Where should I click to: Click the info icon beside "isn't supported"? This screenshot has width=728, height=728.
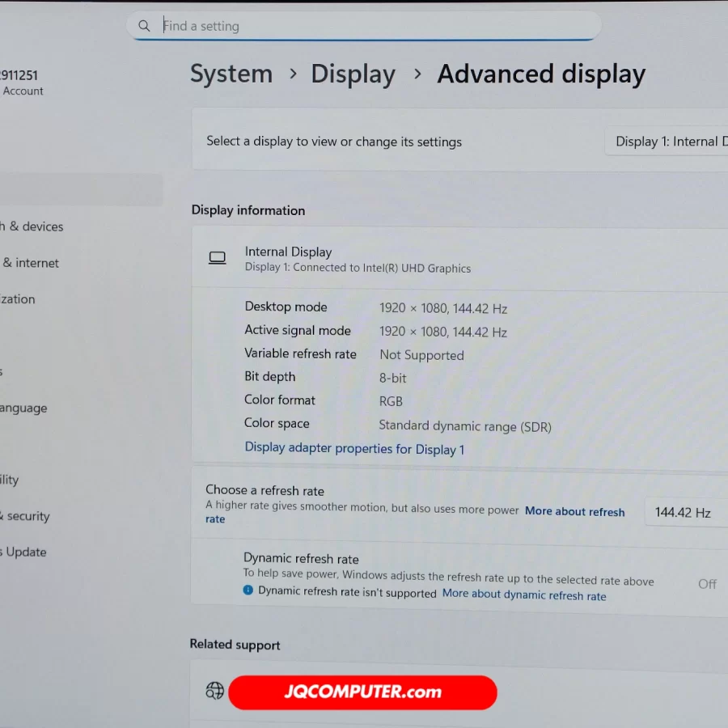tap(248, 591)
